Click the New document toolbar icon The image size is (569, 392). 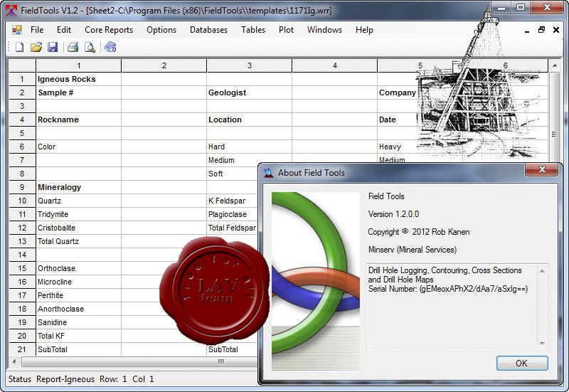pyautogui.click(x=20, y=47)
